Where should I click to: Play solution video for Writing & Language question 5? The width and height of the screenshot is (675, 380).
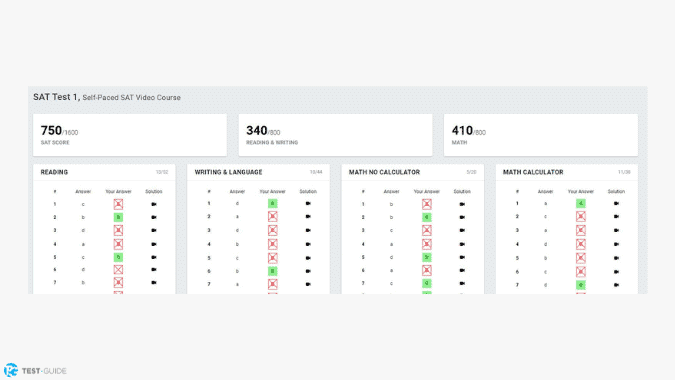(308, 258)
